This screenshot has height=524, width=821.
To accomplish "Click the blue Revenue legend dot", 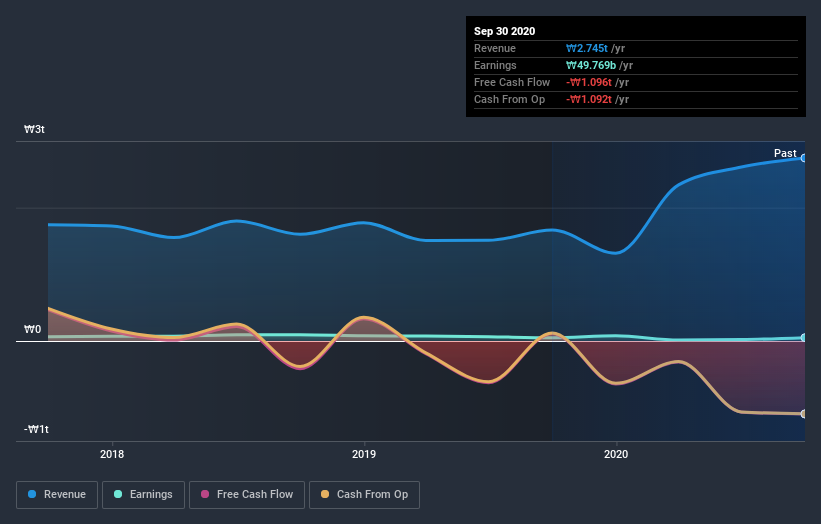I will click(32, 494).
